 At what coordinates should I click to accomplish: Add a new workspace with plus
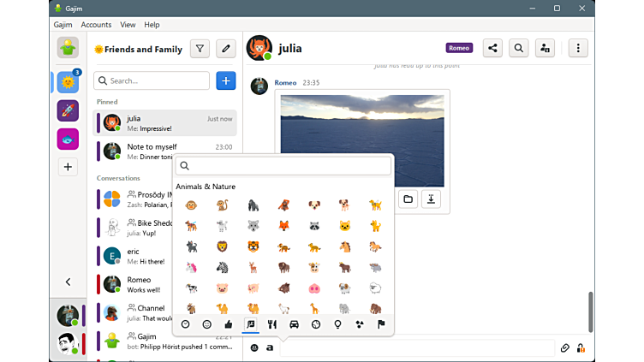coord(68,167)
